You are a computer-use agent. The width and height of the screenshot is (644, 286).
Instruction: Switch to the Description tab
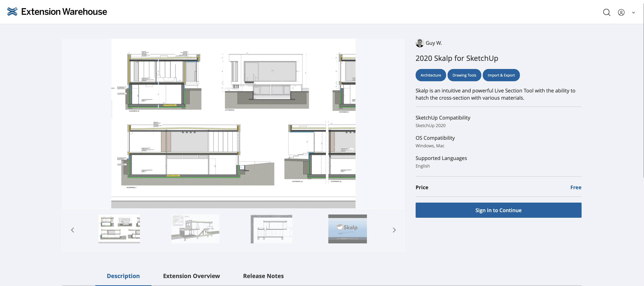click(x=123, y=276)
